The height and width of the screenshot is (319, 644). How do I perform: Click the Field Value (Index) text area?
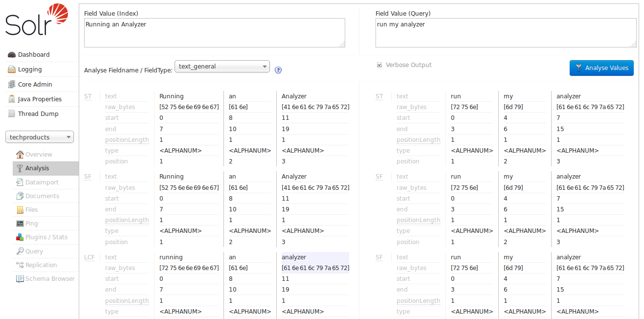[x=214, y=33]
